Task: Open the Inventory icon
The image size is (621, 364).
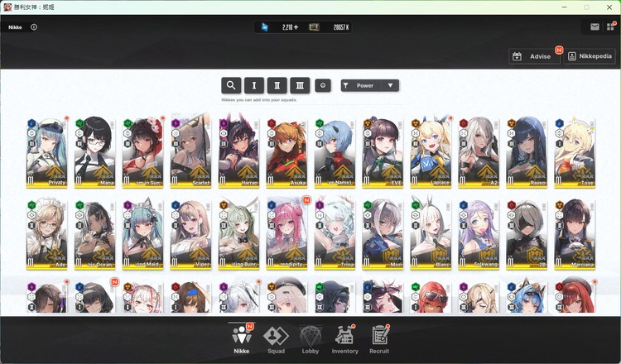Action: [345, 339]
